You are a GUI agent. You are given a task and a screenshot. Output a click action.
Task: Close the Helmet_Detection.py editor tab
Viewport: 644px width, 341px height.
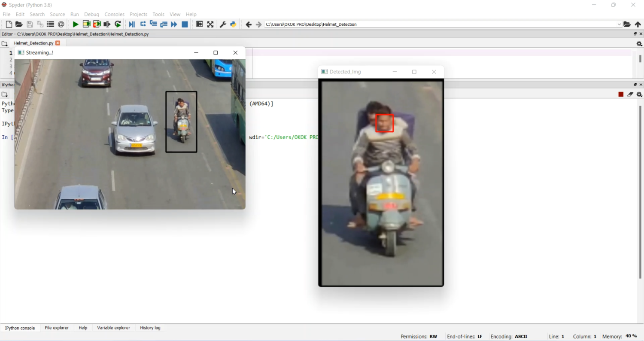tap(58, 43)
